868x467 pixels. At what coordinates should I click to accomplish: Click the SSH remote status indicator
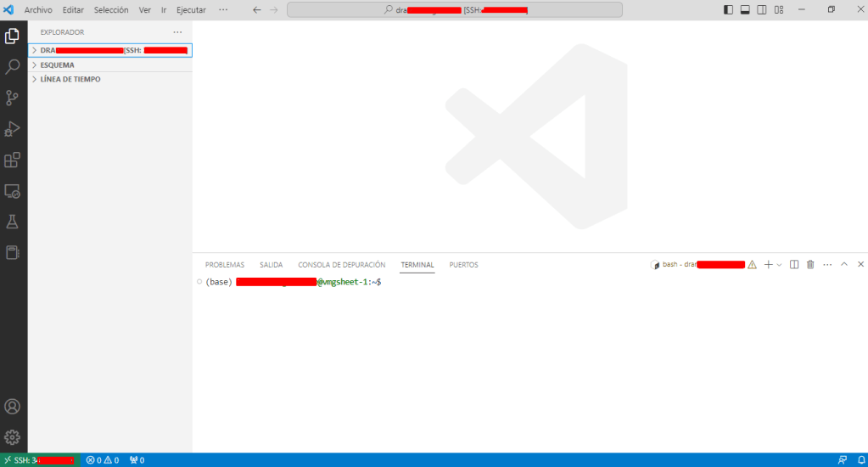pos(40,460)
